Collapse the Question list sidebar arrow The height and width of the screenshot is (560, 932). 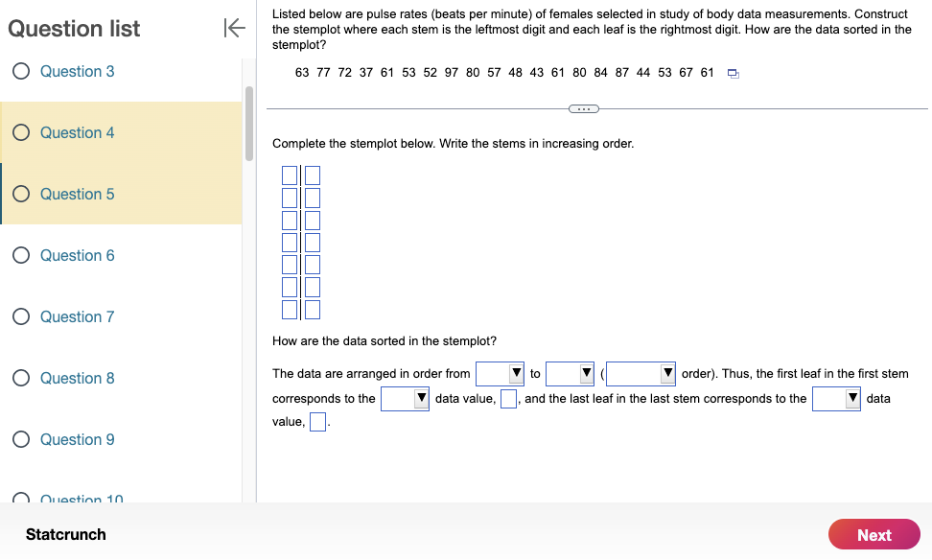point(233,28)
